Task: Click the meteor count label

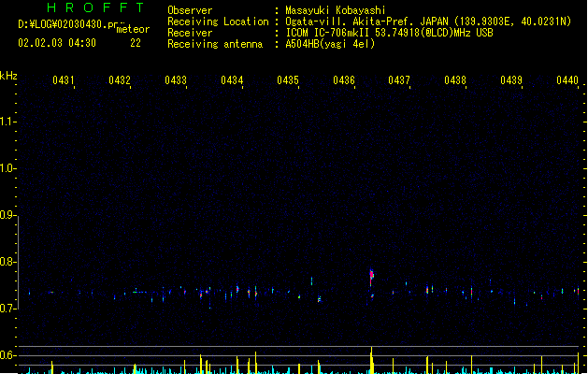Action: (x=133, y=29)
